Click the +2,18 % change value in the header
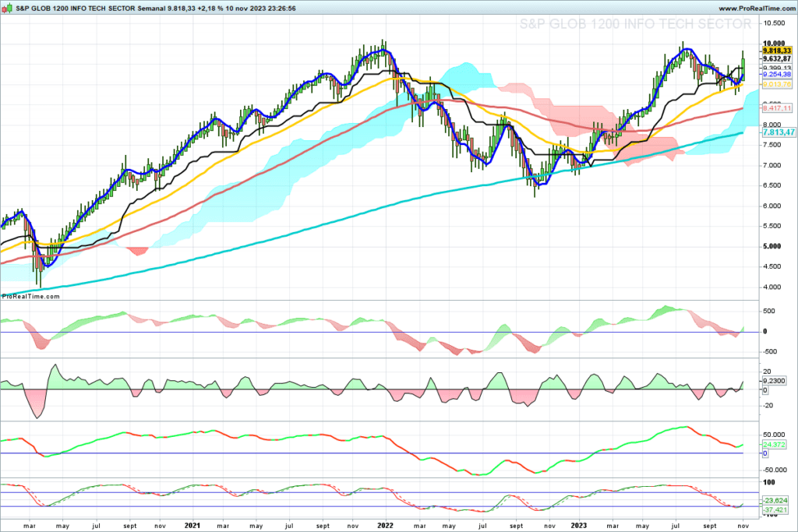The width and height of the screenshot is (798, 532). click(x=210, y=9)
